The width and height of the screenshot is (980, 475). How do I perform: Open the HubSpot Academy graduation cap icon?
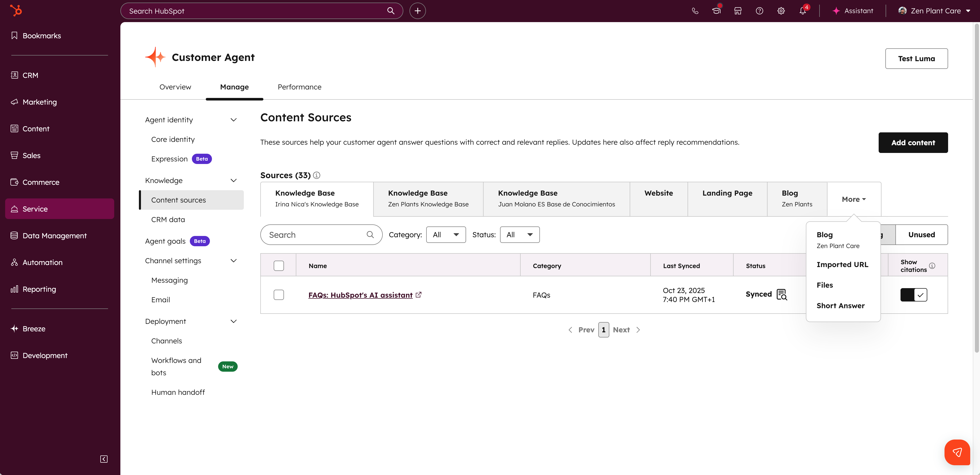coord(716,11)
